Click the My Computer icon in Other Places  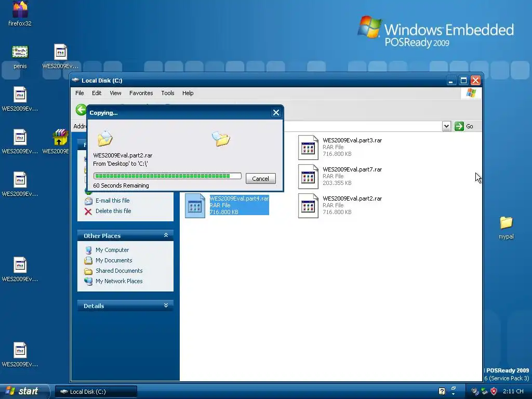88,250
